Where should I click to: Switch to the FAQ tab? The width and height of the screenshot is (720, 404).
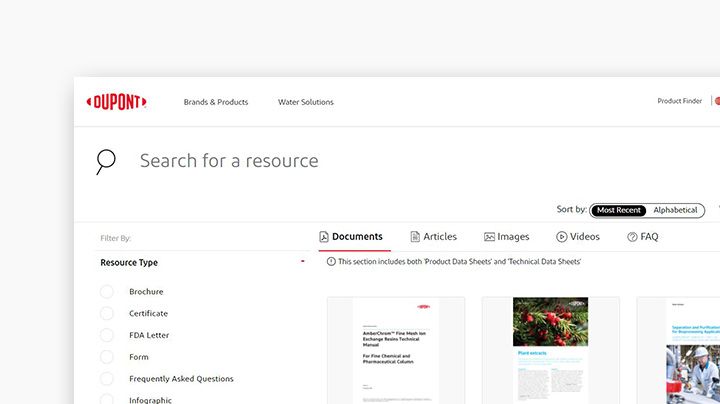pyautogui.click(x=643, y=237)
